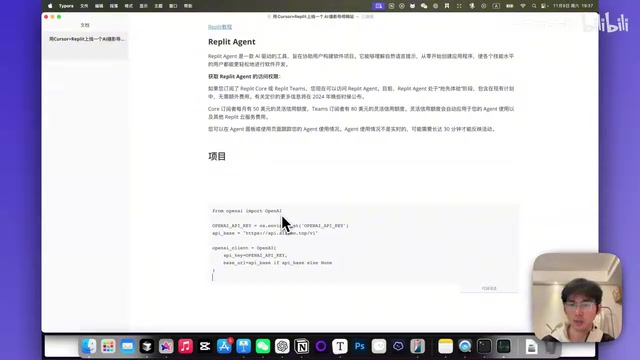The width and height of the screenshot is (640, 360).
Task: Open the Terminal icon in Dock
Action: pyautogui.click(x=484, y=347)
